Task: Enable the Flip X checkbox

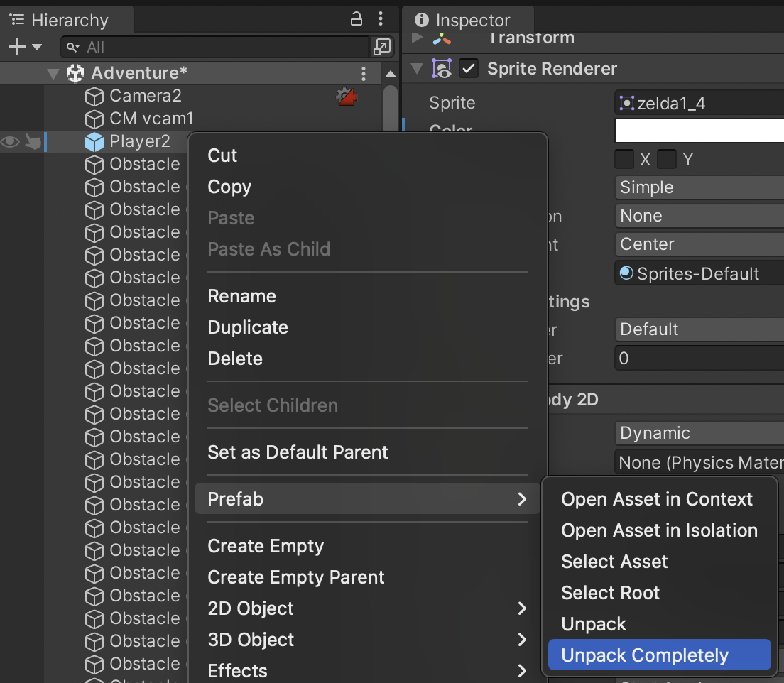Action: click(x=625, y=160)
